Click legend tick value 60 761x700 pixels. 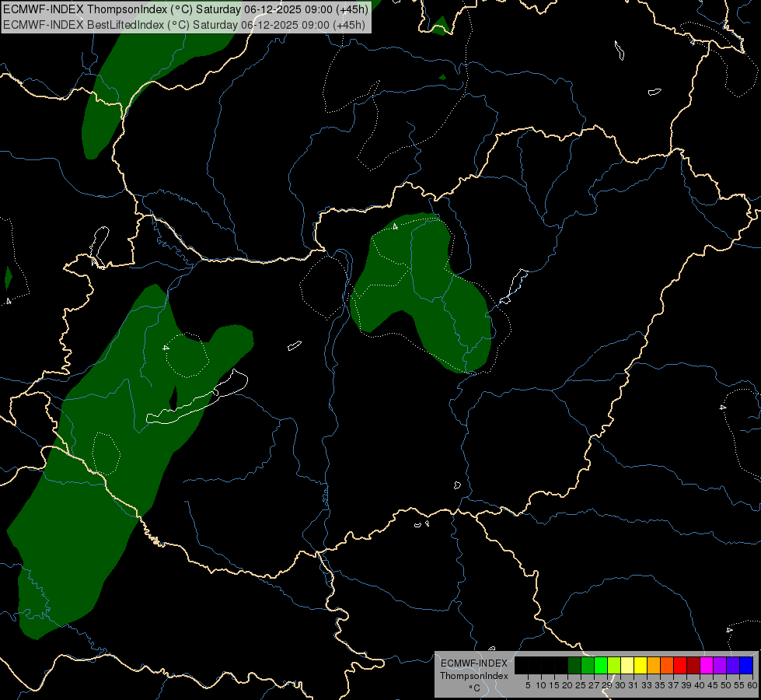click(x=752, y=685)
